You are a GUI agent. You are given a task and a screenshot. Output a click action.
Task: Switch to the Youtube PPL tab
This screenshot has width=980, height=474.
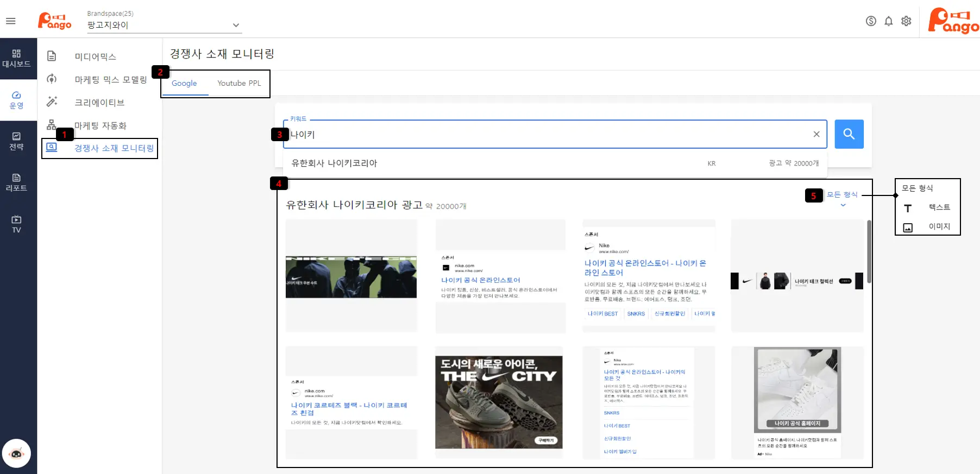click(x=239, y=83)
